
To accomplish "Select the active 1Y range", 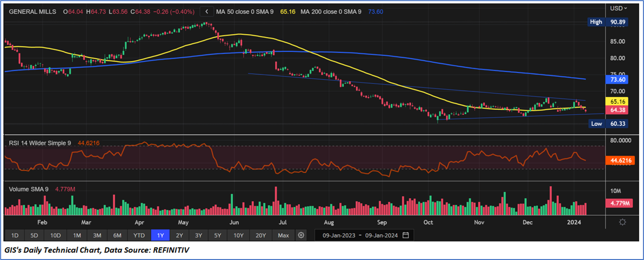I will (160, 235).
